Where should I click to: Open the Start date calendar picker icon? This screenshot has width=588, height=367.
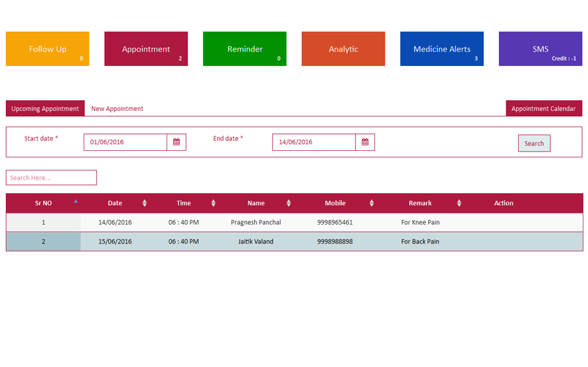(176, 142)
